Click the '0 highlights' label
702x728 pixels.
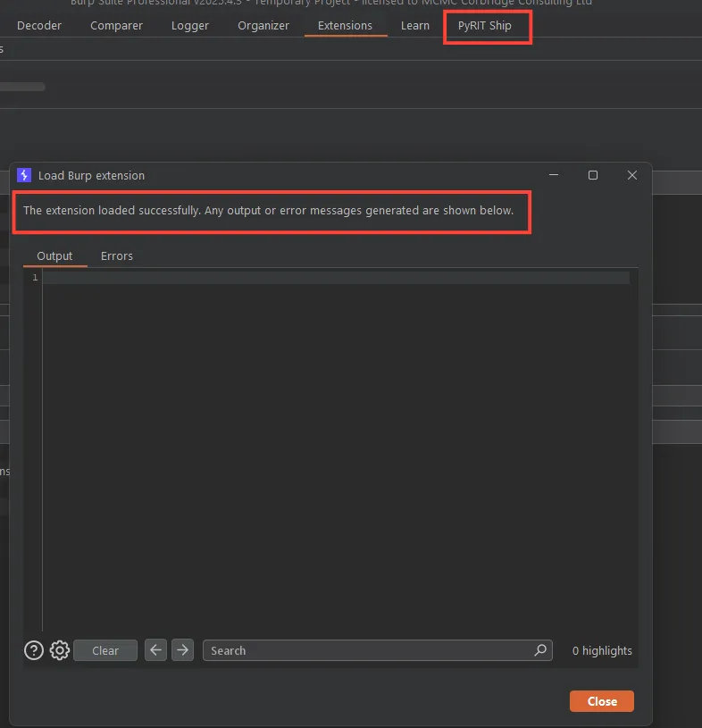(x=602, y=650)
